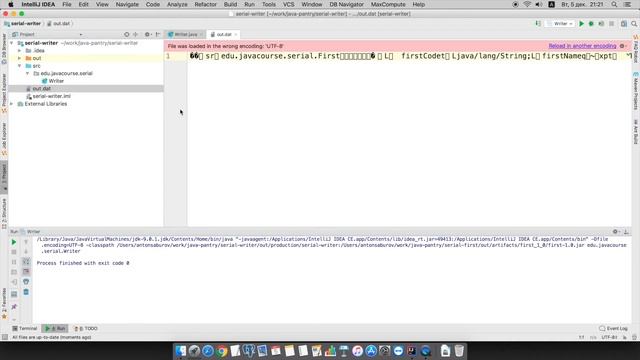
Task: Click into the out.dat editor text line
Action: (409, 56)
